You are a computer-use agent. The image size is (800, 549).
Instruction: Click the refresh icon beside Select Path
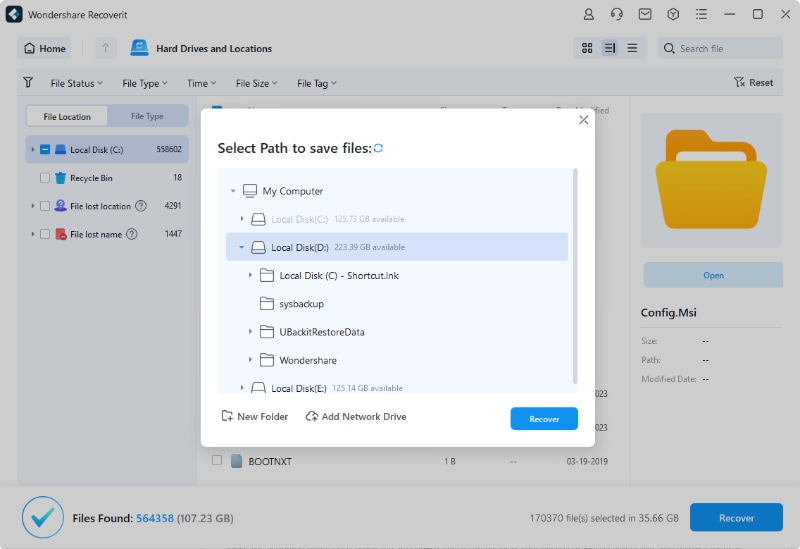coord(378,148)
